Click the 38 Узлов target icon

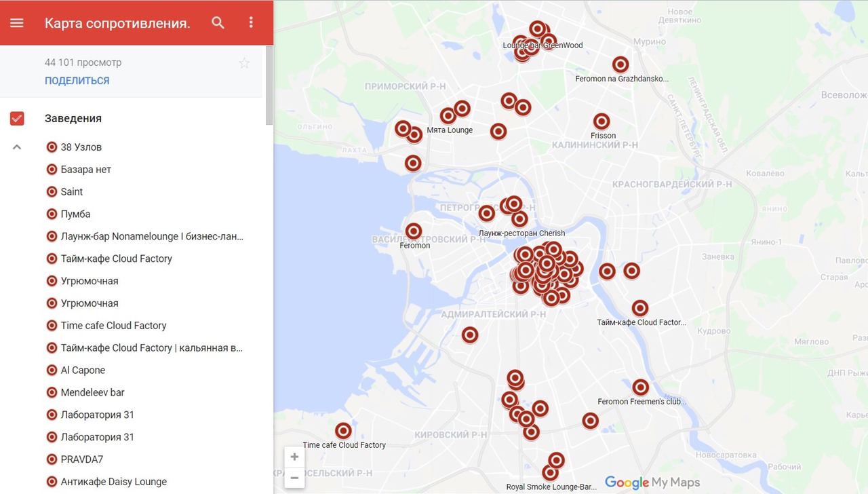click(52, 147)
